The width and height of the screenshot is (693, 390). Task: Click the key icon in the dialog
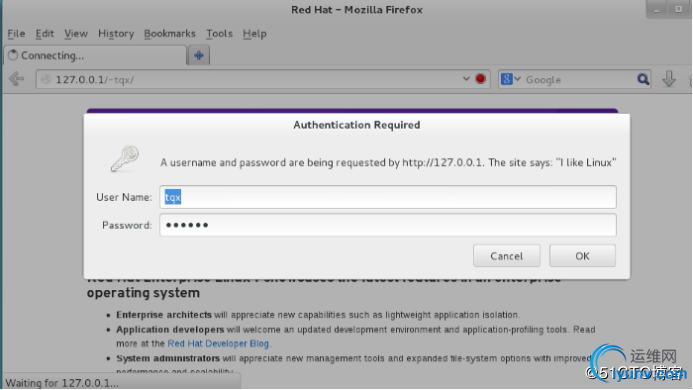[125, 159]
